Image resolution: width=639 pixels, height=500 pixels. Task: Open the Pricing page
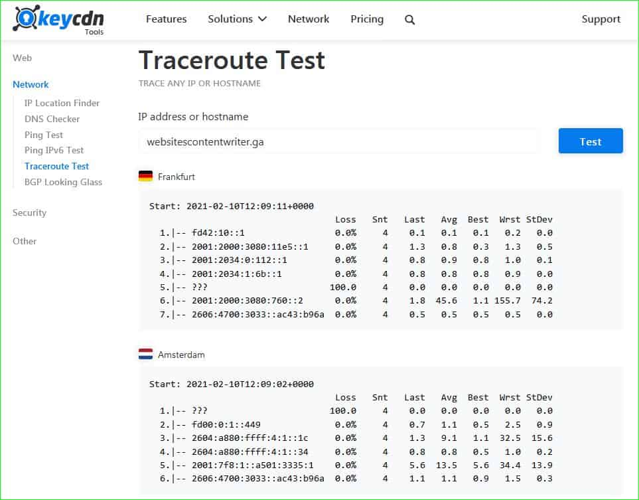pos(367,19)
